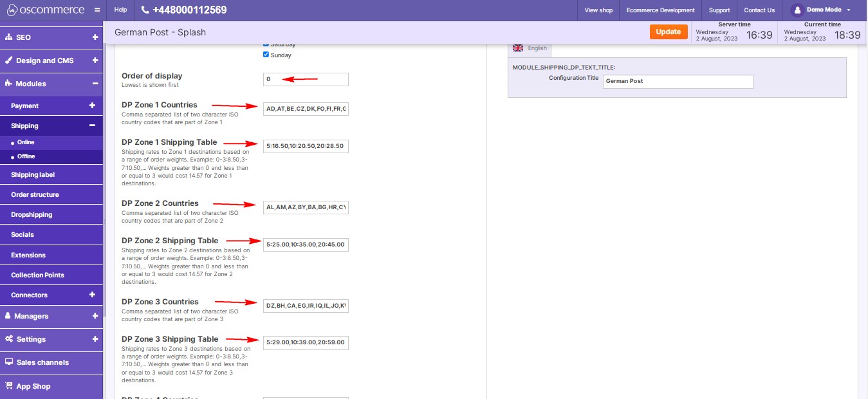Toggle the hamburger menu icon
Image resolution: width=868 pixels, height=399 pixels.
point(97,10)
